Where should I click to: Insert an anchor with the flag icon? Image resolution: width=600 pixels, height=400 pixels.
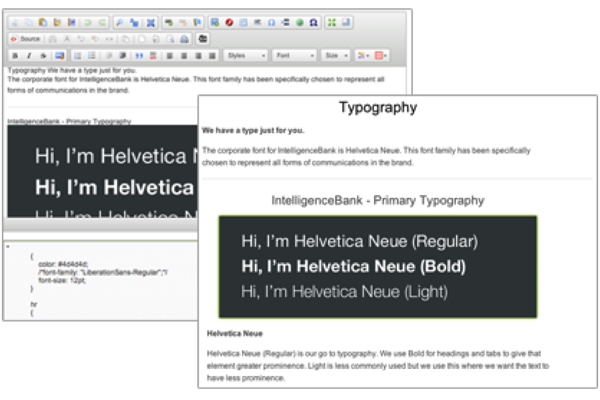[x=197, y=23]
